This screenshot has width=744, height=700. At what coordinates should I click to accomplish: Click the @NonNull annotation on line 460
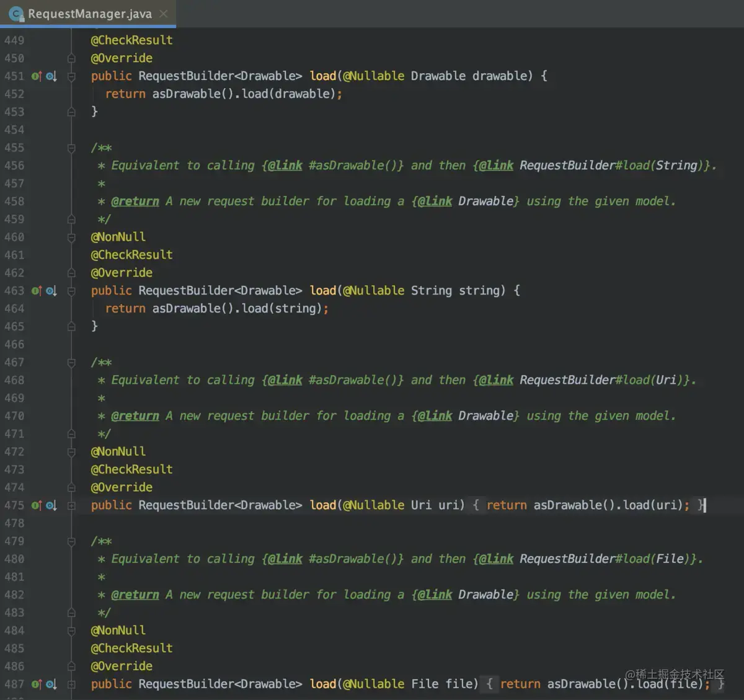click(x=118, y=237)
